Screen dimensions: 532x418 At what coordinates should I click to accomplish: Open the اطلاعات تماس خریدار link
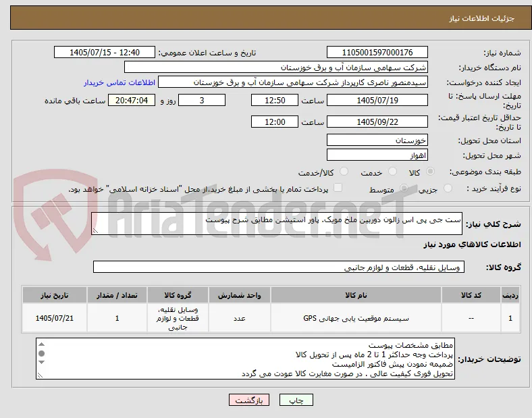119,83
